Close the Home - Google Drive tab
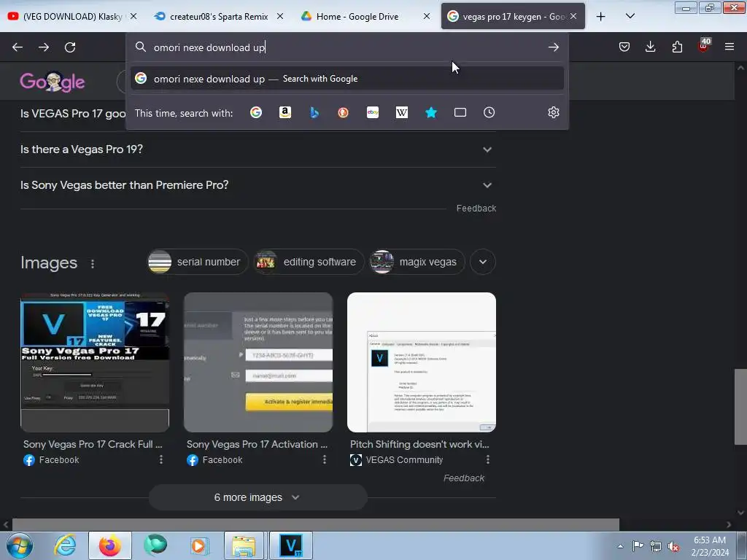The image size is (747, 560). 427,16
